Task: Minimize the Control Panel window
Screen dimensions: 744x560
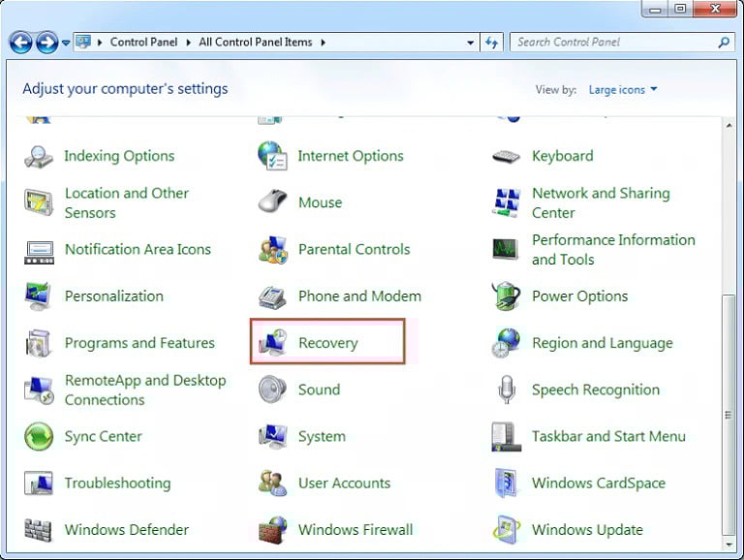Action: [655, 9]
